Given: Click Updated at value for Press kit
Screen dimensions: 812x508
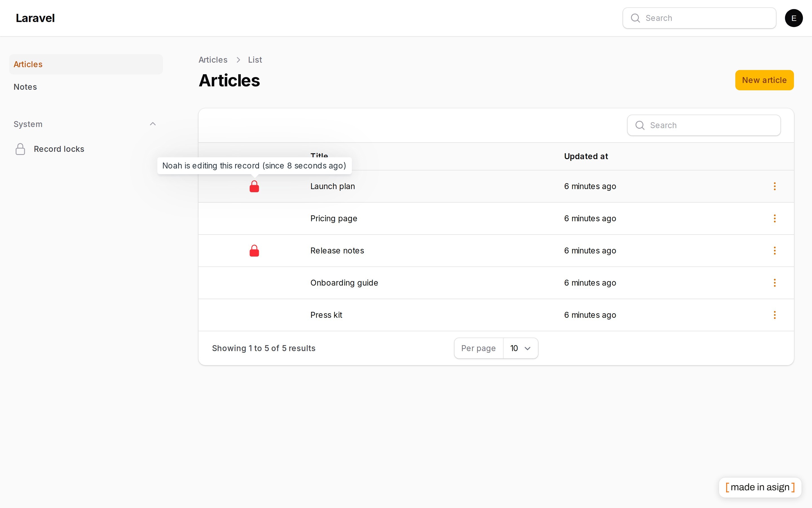Looking at the screenshot, I should [x=590, y=315].
